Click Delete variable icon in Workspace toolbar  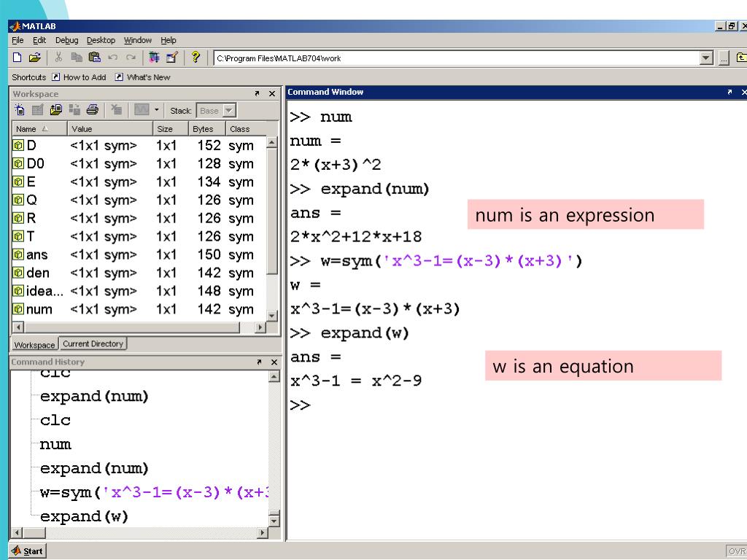point(116,110)
